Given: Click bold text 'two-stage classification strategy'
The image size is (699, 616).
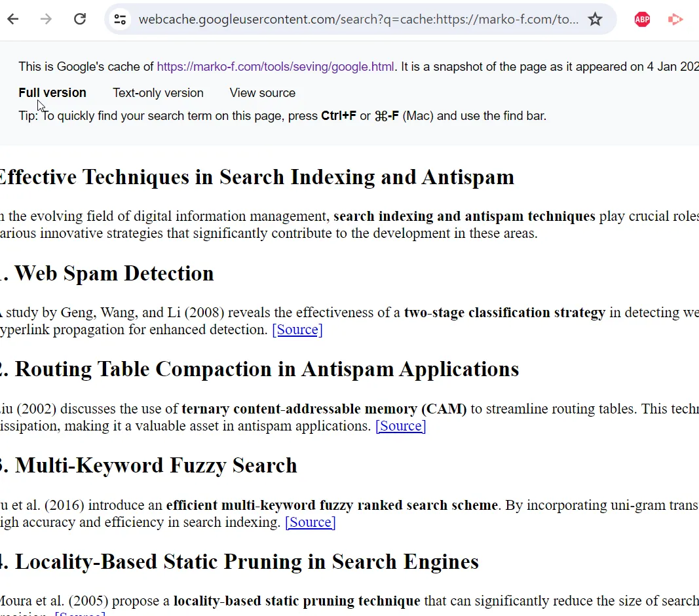Looking at the screenshot, I should point(504,313).
